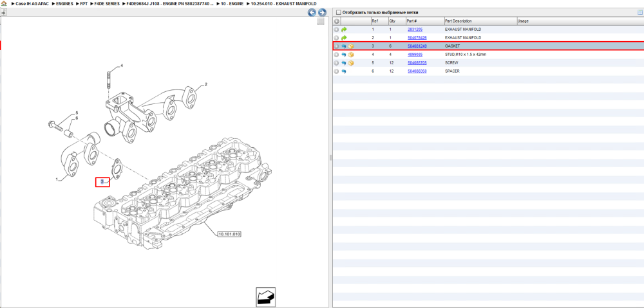Open the '10 - ENGINE' breadcrumb

click(x=232, y=3)
